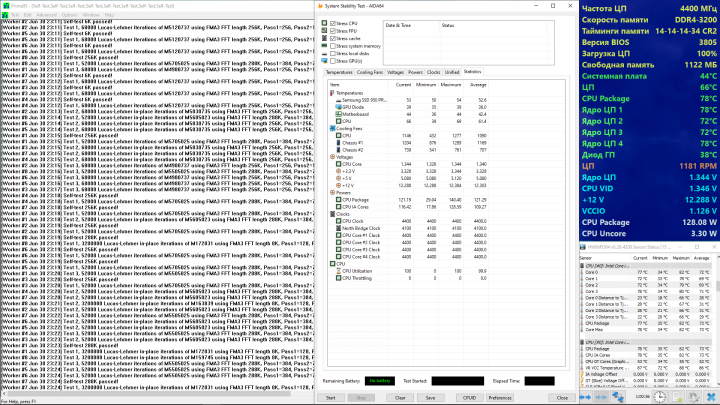Select the Statistics tab
Screen dimensions: 720x405
(x=472, y=72)
